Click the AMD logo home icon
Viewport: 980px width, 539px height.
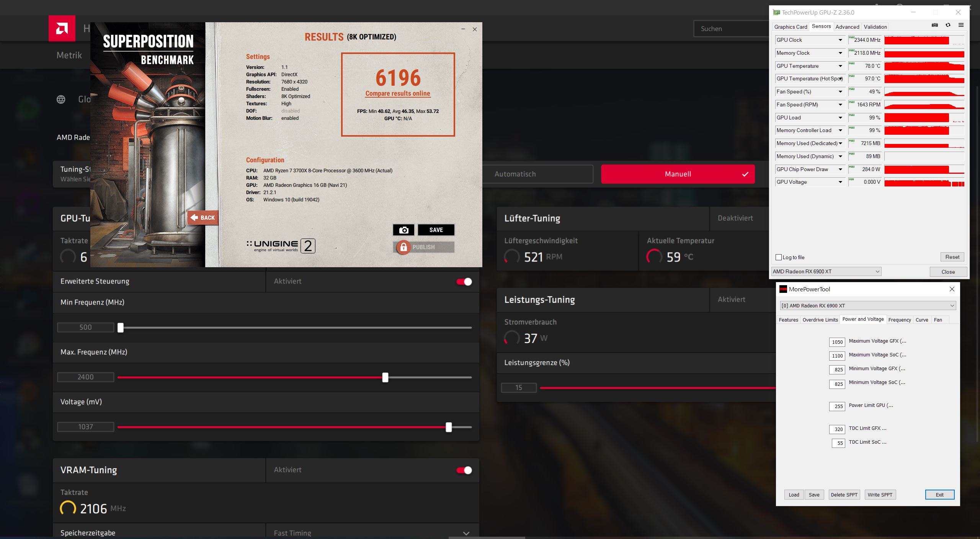[62, 28]
